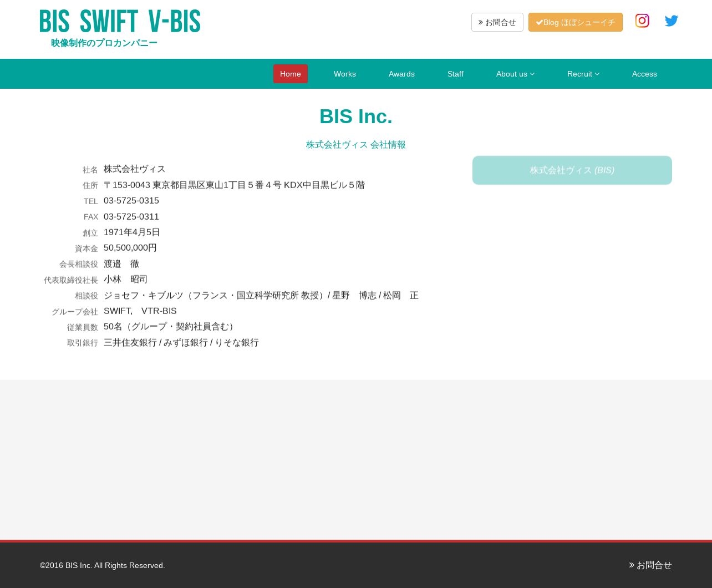Go to the Works menu item
This screenshot has width=712, height=588.
pyautogui.click(x=345, y=74)
